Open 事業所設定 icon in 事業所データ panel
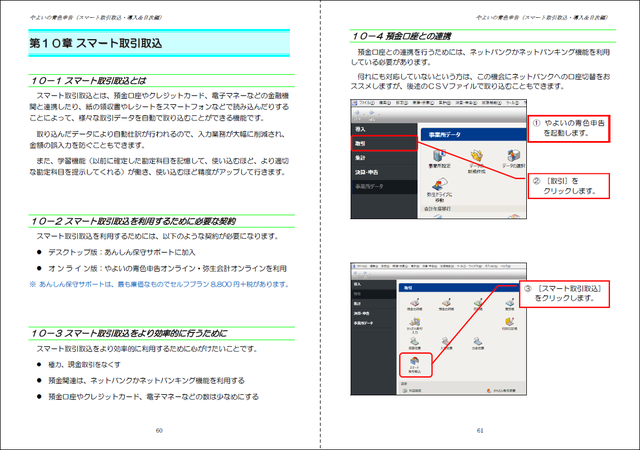 pyautogui.click(x=440, y=159)
